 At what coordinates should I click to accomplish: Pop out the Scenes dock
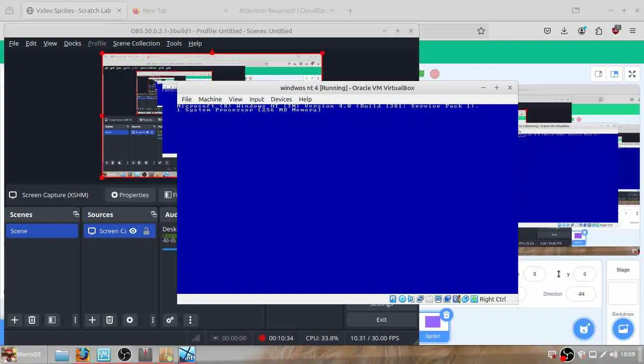76,214
